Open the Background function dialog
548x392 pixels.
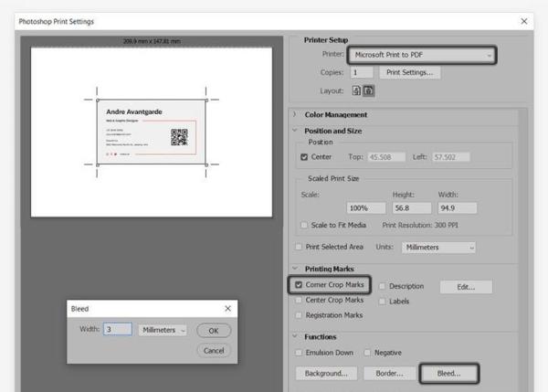coord(326,374)
